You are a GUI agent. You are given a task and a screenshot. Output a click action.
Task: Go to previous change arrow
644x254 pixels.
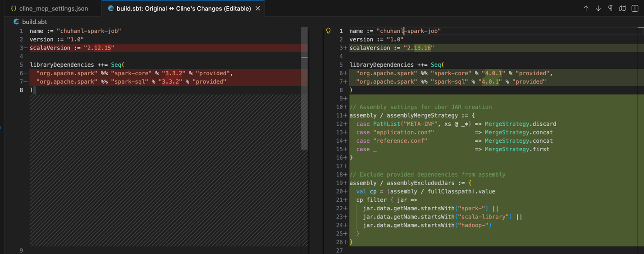tap(586, 8)
